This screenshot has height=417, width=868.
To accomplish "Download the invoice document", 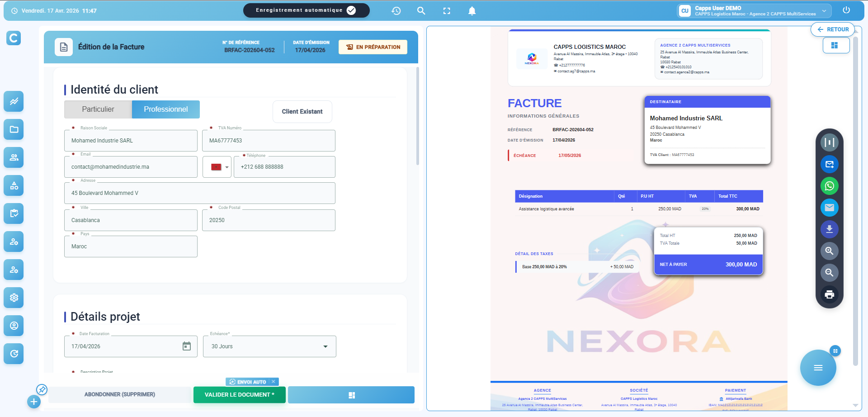I will 830,229.
